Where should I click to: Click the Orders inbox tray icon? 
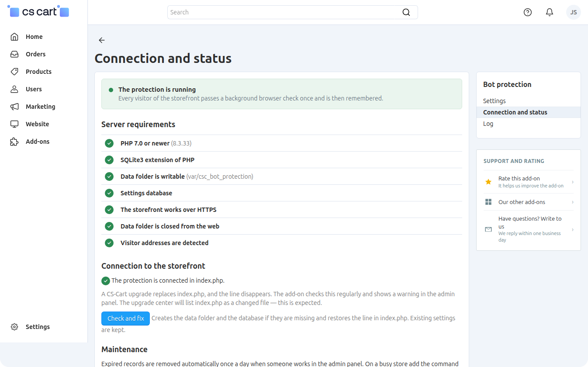click(x=14, y=54)
